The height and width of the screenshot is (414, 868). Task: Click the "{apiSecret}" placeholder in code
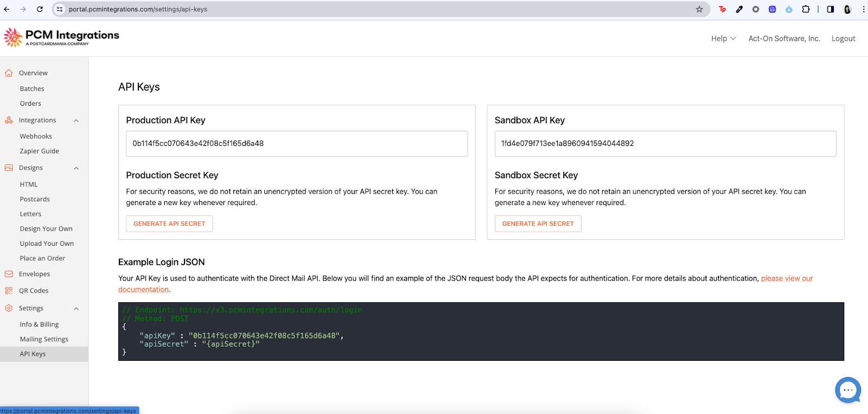pos(231,344)
